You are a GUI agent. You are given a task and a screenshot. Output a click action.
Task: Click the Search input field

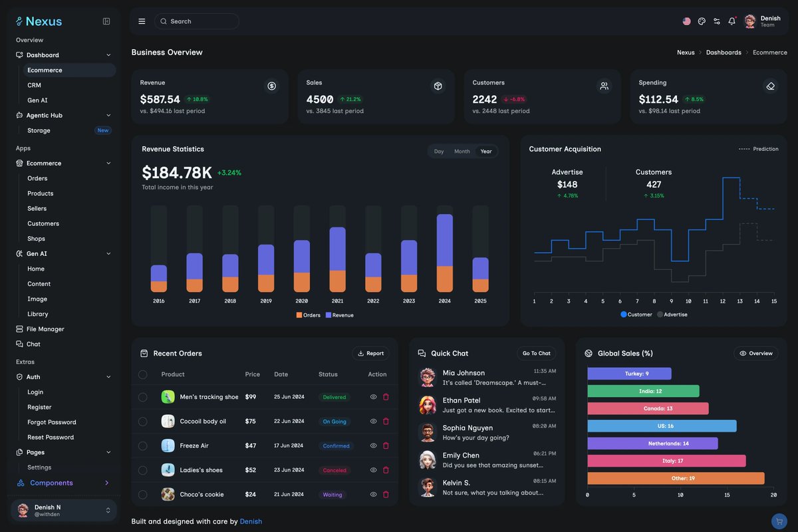(x=196, y=21)
